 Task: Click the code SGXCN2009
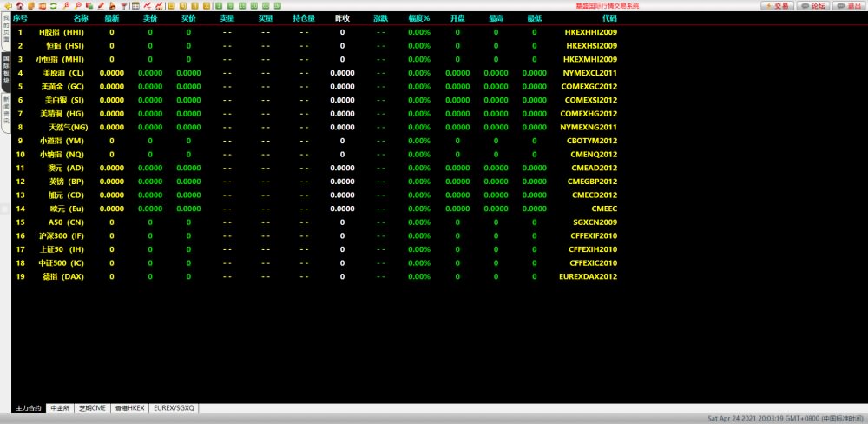(595, 222)
